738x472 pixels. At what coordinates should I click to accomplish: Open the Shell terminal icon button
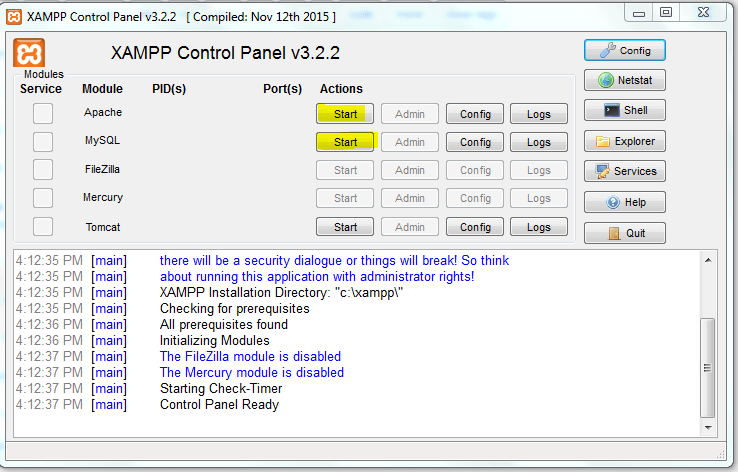(624, 111)
